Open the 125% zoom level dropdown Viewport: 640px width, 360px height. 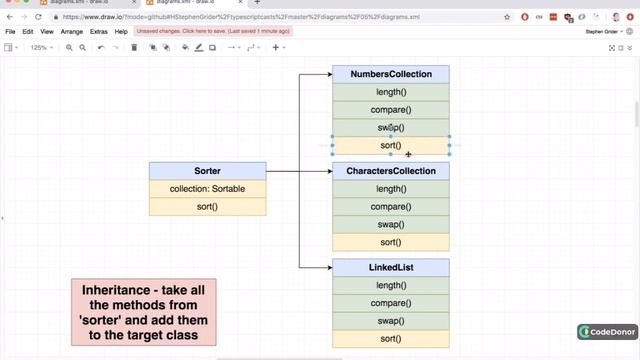click(x=42, y=48)
